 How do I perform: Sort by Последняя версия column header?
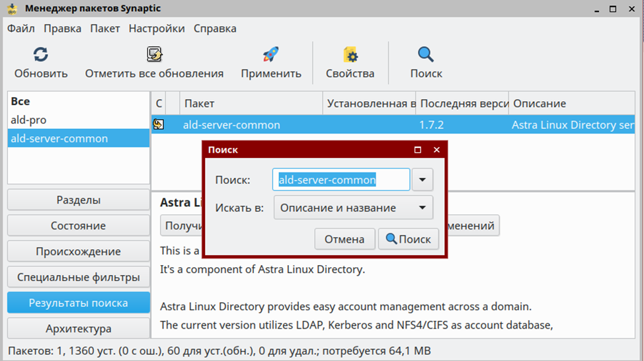462,104
